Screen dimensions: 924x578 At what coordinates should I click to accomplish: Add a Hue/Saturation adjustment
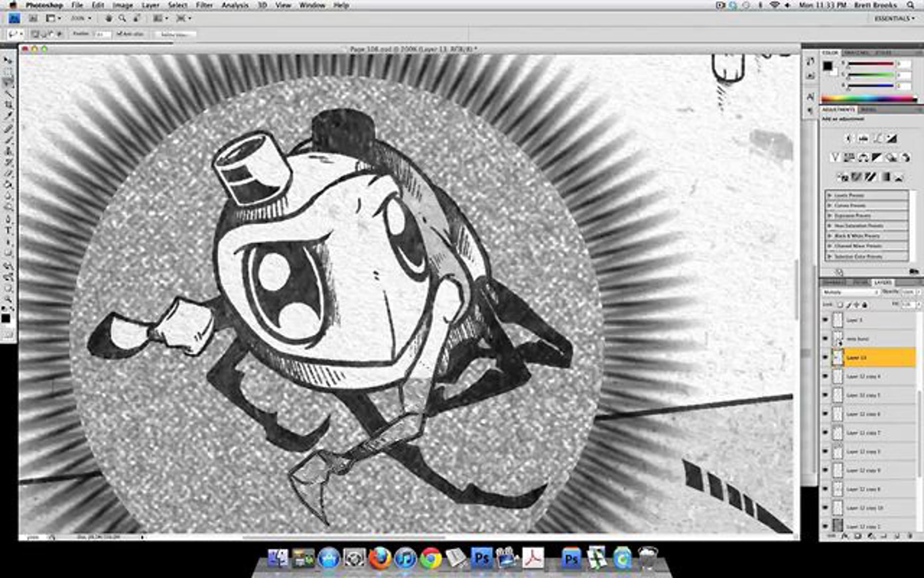pyautogui.click(x=849, y=157)
